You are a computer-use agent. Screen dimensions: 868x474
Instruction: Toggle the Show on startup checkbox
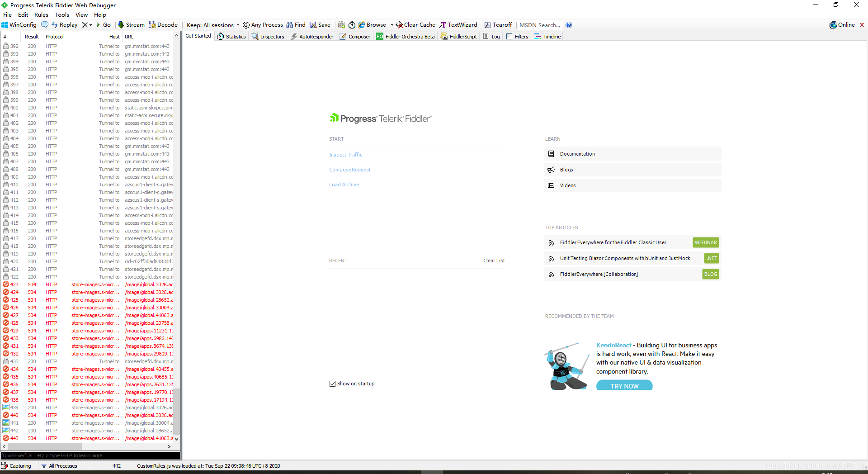(333, 384)
